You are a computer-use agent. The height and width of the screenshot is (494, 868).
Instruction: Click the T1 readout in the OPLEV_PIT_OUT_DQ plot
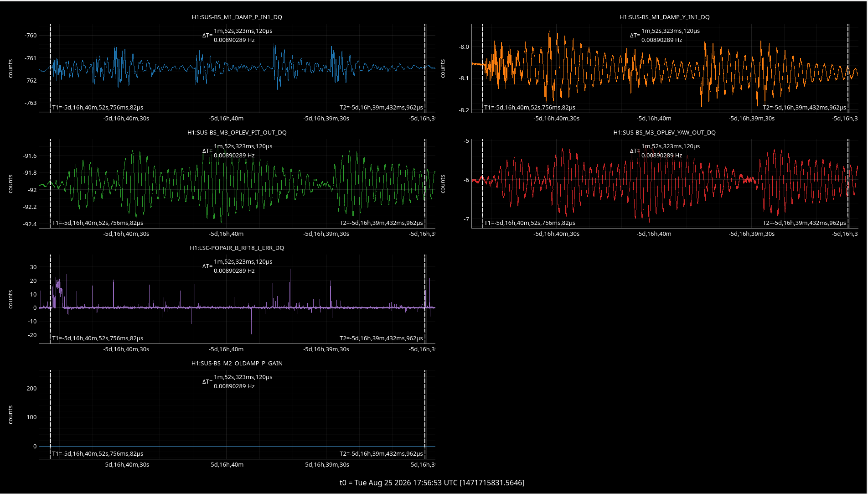click(x=98, y=223)
